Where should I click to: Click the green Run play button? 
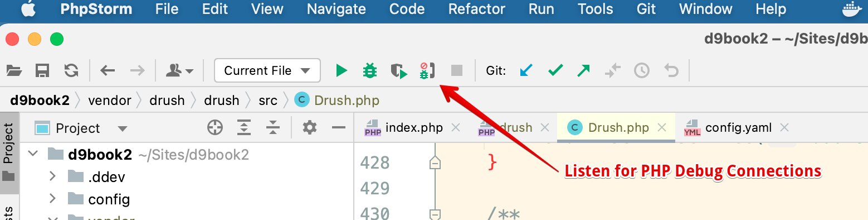[342, 70]
